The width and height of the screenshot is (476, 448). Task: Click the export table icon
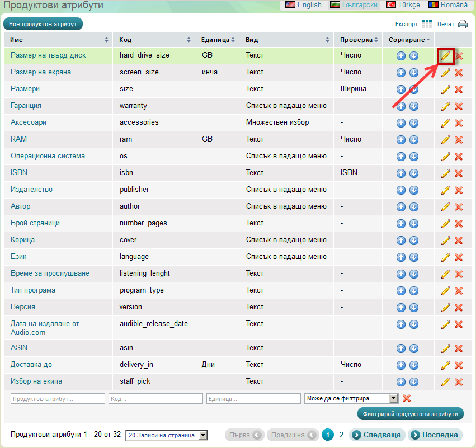427,24
